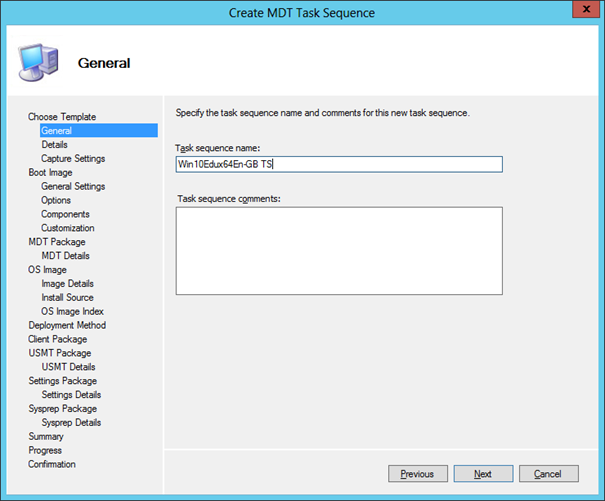
Task: Go to OS Image Index step
Action: [x=73, y=311]
